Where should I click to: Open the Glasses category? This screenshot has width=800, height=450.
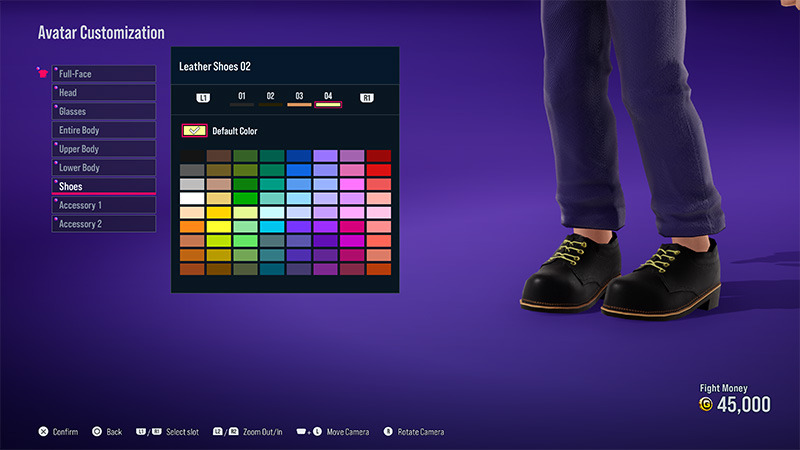[104, 111]
